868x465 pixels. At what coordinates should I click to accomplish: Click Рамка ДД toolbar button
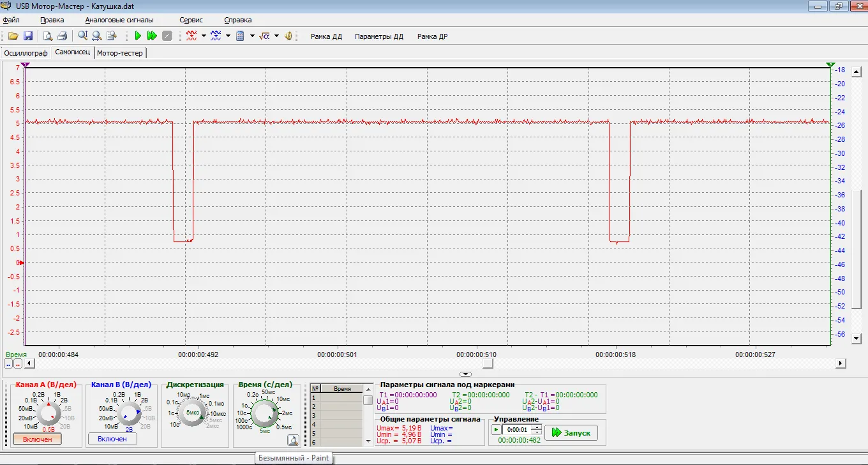326,36
